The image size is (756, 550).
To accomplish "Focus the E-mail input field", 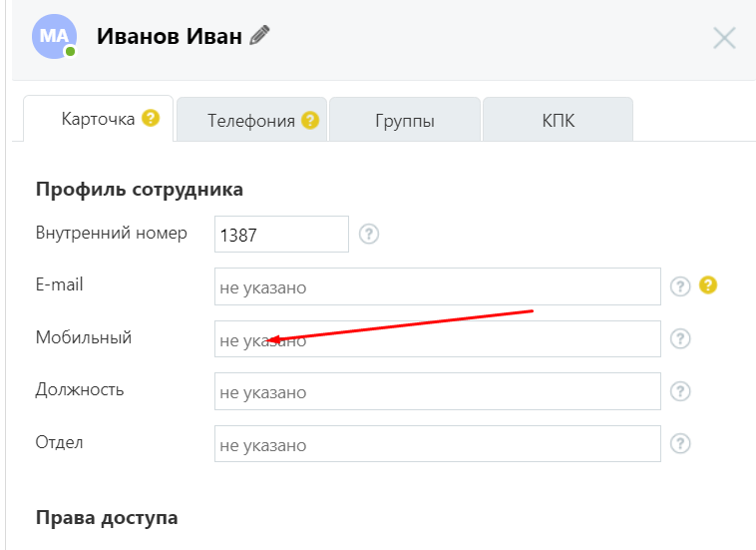I will 437,286.
